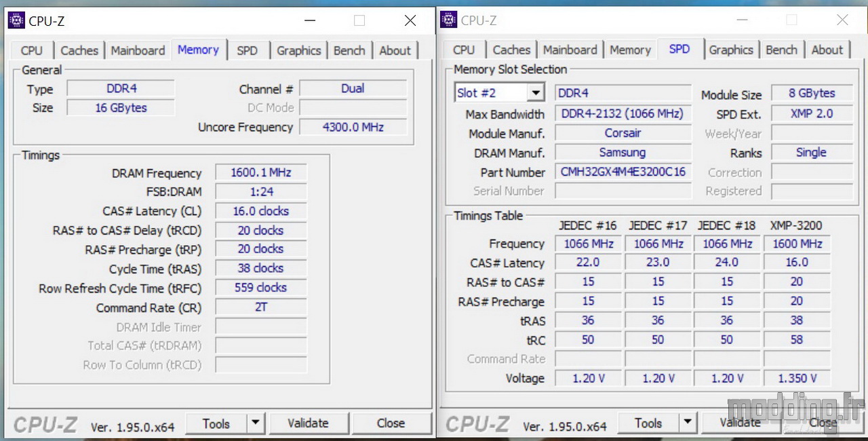Screen dimensions: 868x441
Task: Click Max Bandwidth DDR4-2132 (1066 MHz)
Action: click(x=623, y=114)
